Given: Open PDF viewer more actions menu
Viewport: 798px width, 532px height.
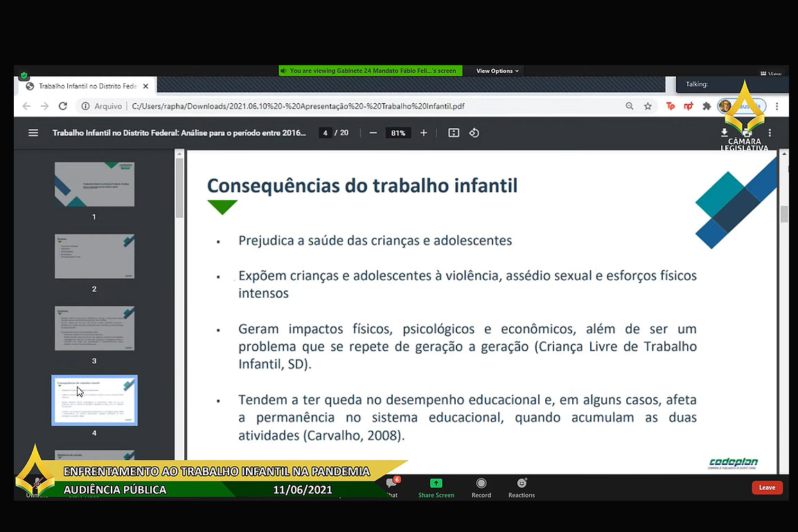Looking at the screenshot, I should coord(770,133).
